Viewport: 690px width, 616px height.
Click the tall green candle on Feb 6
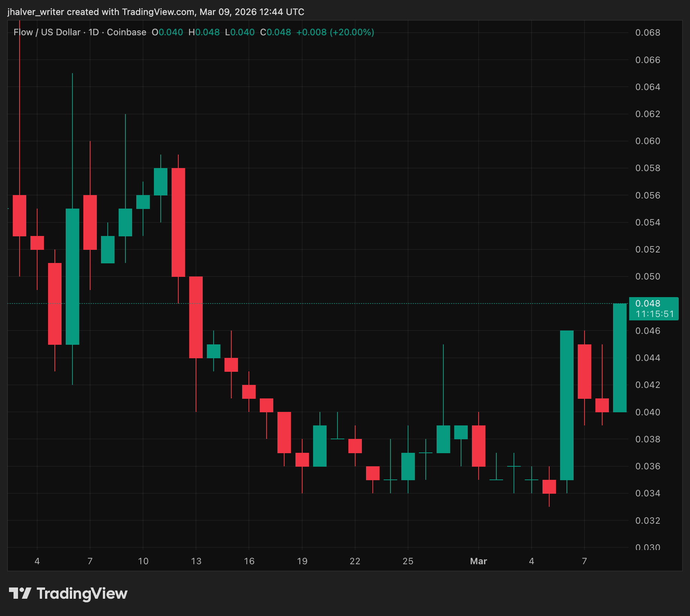point(72,276)
